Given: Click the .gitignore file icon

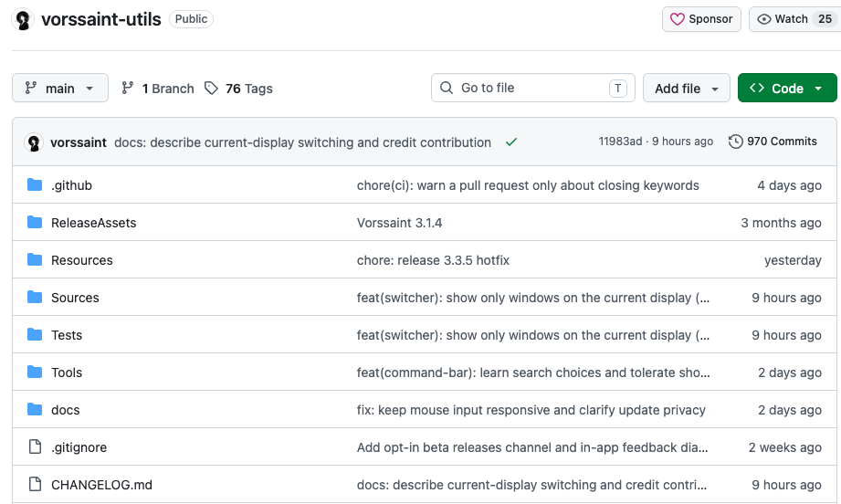Looking at the screenshot, I should 35,446.
